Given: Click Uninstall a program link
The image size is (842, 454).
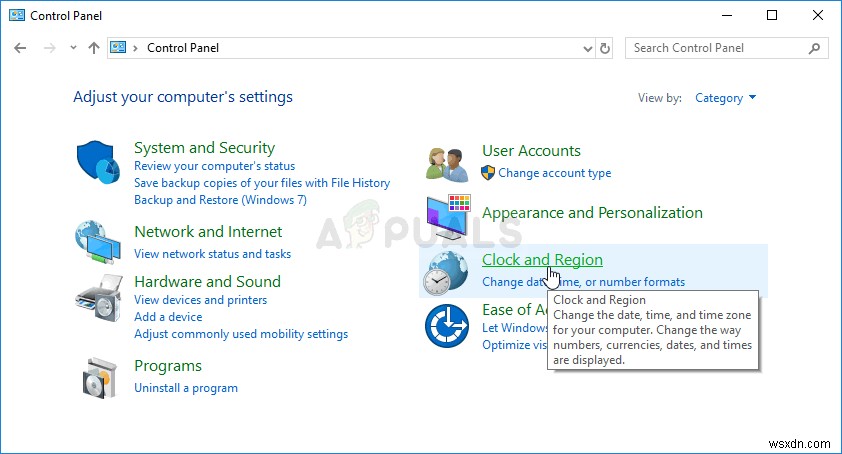Looking at the screenshot, I should (x=186, y=388).
